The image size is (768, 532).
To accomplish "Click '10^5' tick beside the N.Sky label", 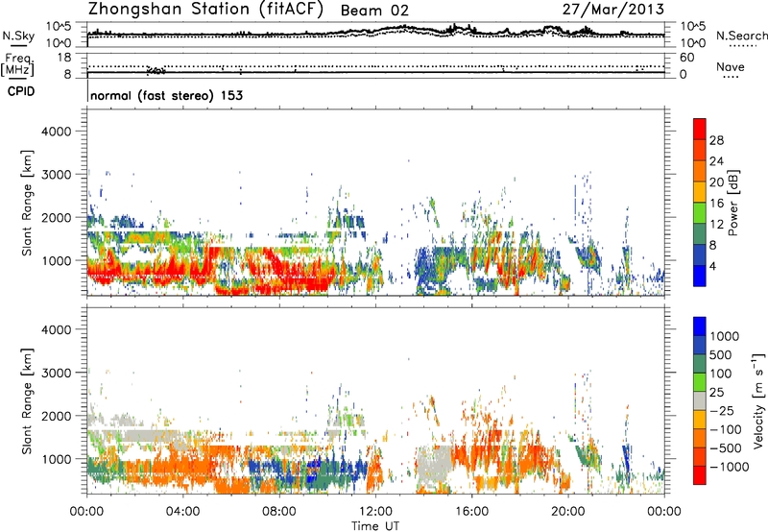I will point(59,26).
